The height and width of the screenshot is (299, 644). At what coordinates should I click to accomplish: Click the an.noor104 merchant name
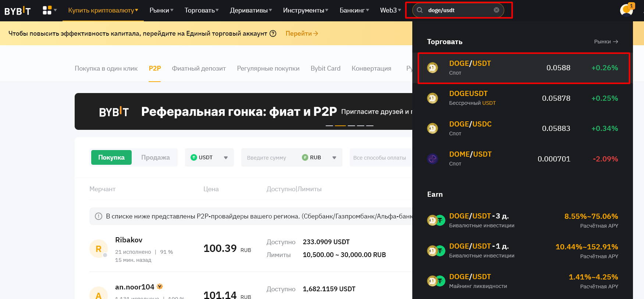coord(135,287)
